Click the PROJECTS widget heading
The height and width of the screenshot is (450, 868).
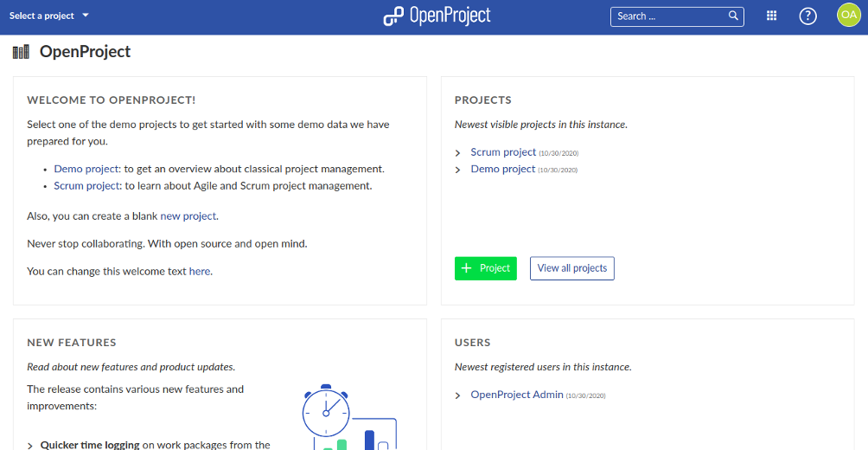[483, 100]
